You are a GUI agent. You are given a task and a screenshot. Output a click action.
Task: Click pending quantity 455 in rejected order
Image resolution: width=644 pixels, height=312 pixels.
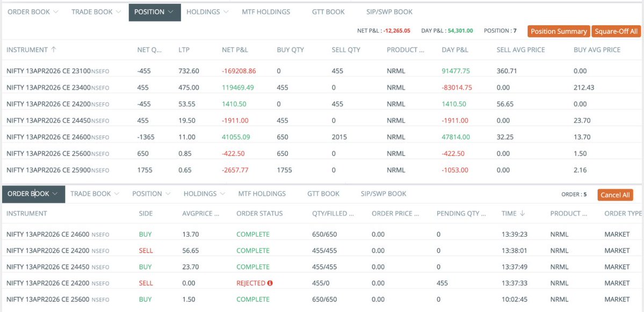pos(443,283)
